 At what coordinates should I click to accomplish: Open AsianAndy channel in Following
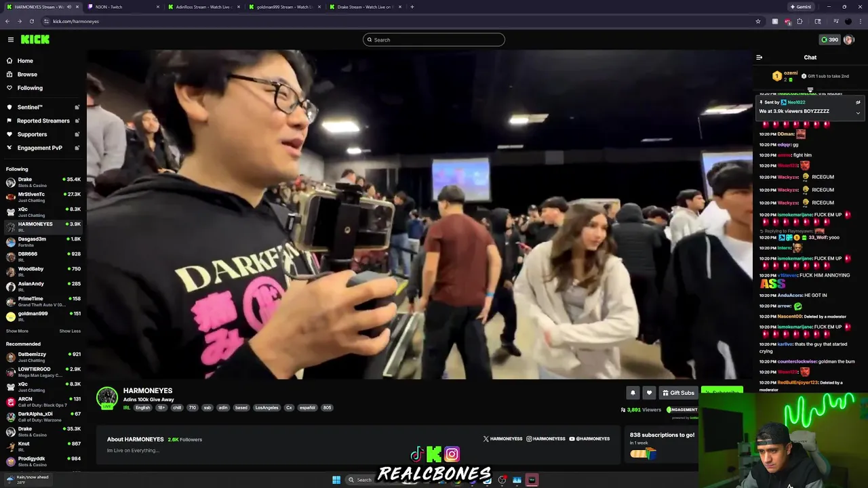43,287
